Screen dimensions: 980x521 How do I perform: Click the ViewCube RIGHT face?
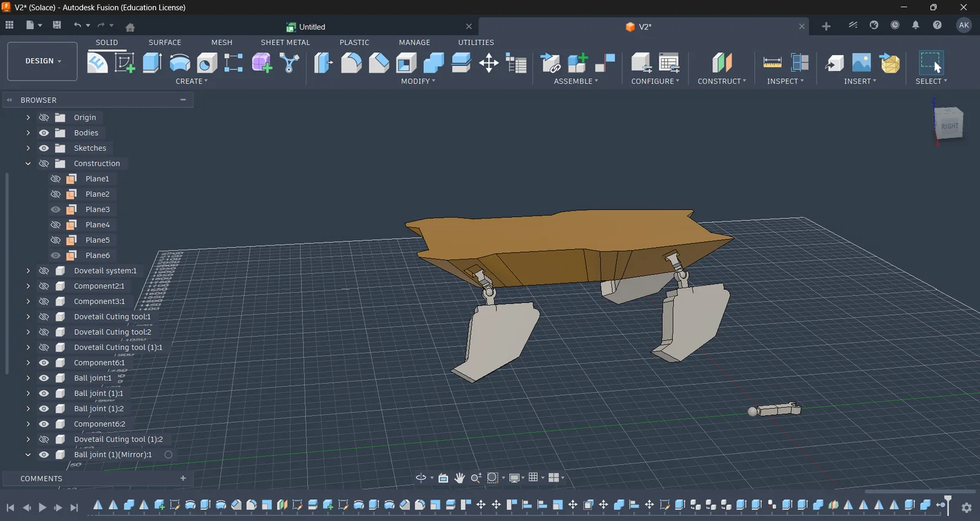pyautogui.click(x=949, y=126)
